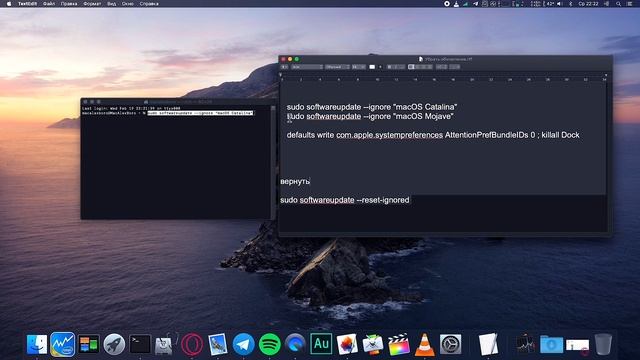Image resolution: width=640 pixels, height=360 pixels.
Task: Click the 'sudo softwareupdate --reset-ignored' line
Action: pyautogui.click(x=345, y=200)
